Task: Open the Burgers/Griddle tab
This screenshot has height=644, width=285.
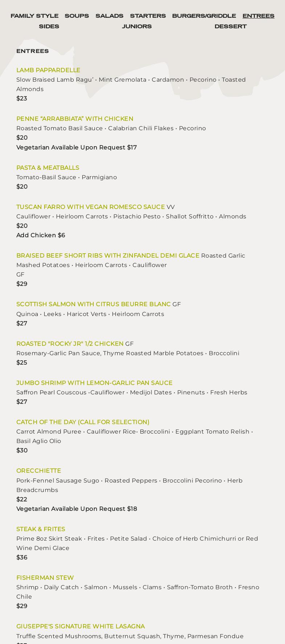Action: point(204,16)
